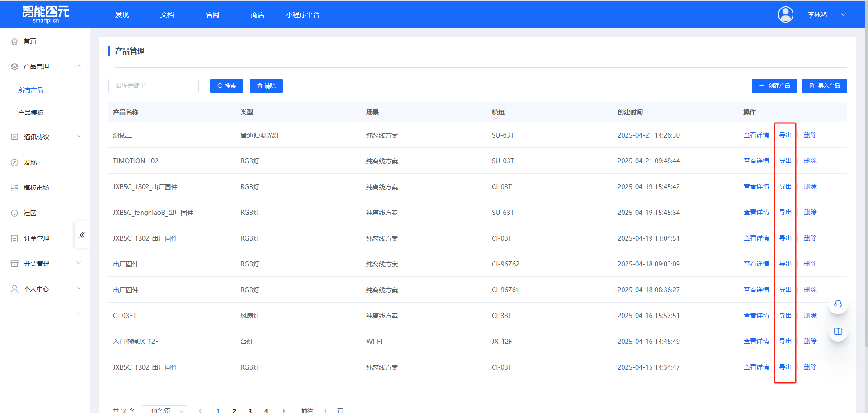868x413 pixels.
Task: Open 文档 in top navigation
Action: coord(167,15)
